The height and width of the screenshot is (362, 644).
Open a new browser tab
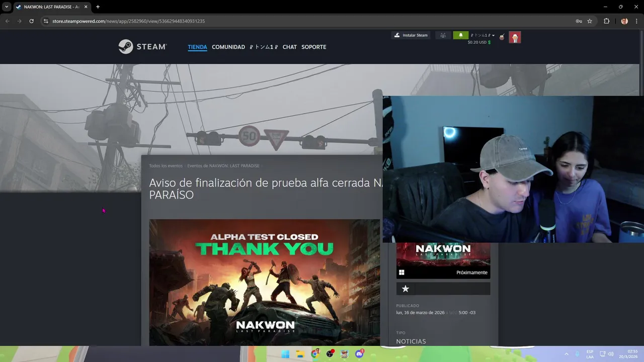(98, 7)
